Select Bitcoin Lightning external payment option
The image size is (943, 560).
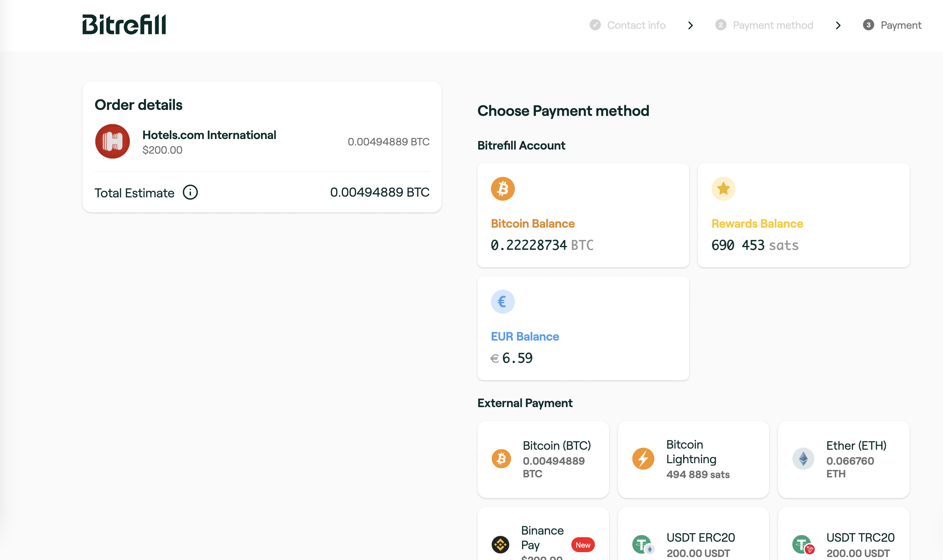(x=693, y=459)
